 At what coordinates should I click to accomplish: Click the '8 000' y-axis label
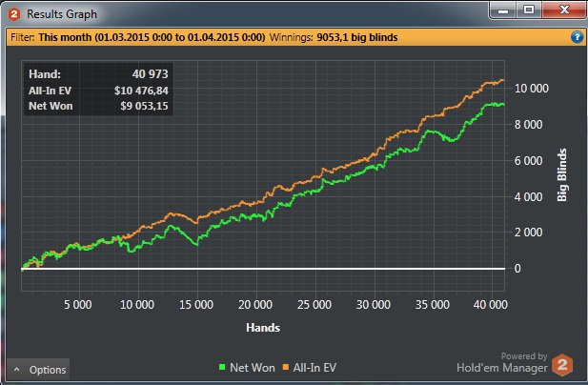tap(528, 125)
